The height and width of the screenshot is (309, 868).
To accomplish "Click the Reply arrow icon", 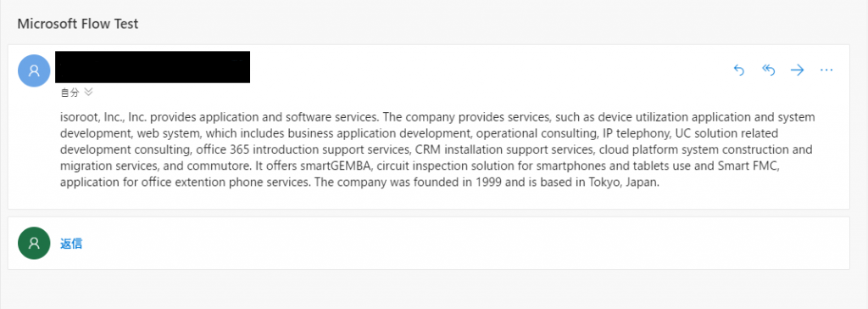I will click(x=738, y=70).
